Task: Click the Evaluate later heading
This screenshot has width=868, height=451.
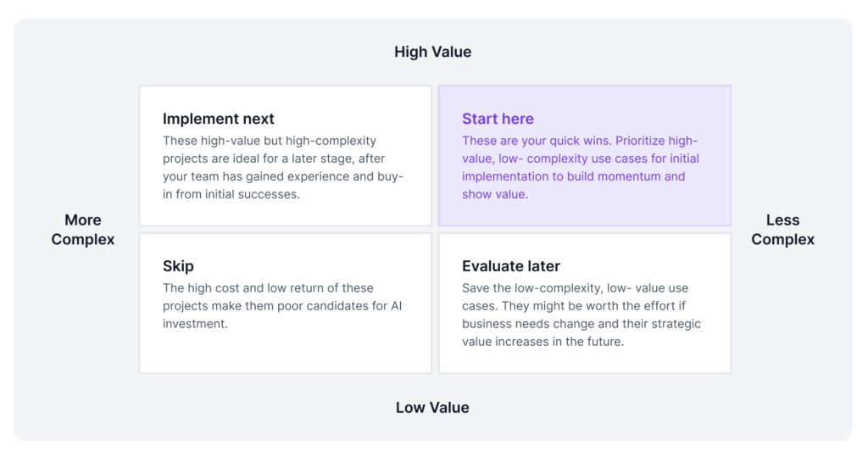Action: click(x=511, y=266)
